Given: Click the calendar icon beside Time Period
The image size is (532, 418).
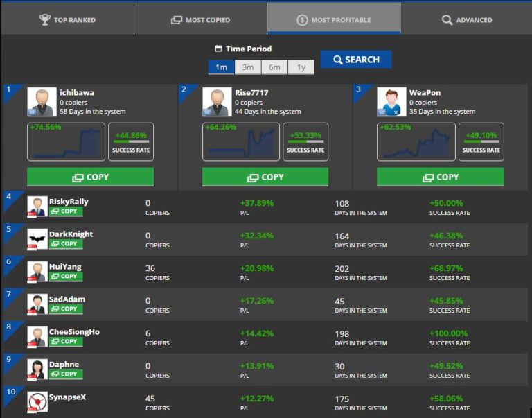Looking at the screenshot, I should pos(218,49).
